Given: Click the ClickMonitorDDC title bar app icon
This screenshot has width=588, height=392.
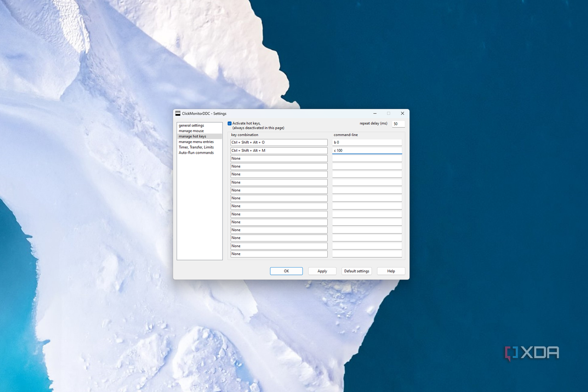Looking at the screenshot, I should coord(178,113).
